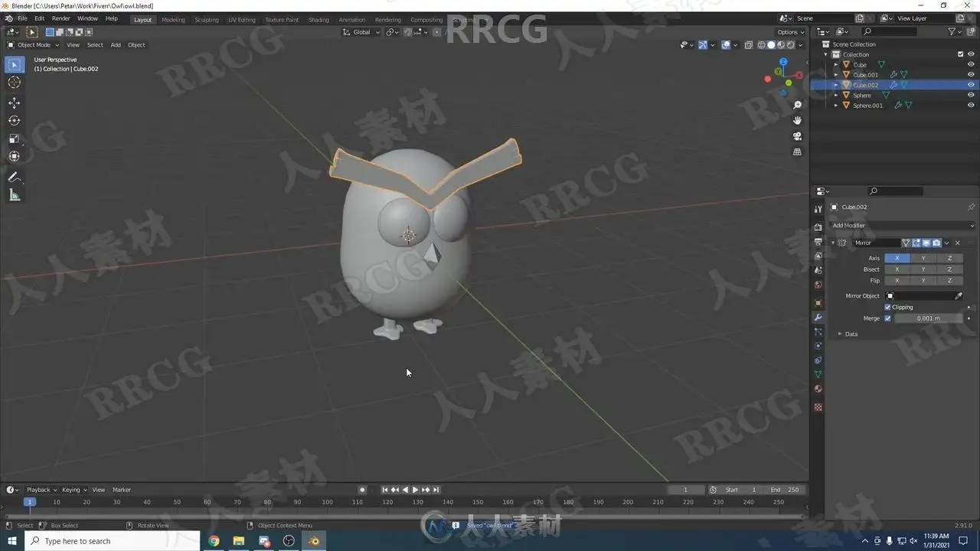Select the Cursor tool in viewport toolbar
This screenshot has width=980, height=551.
[14, 83]
